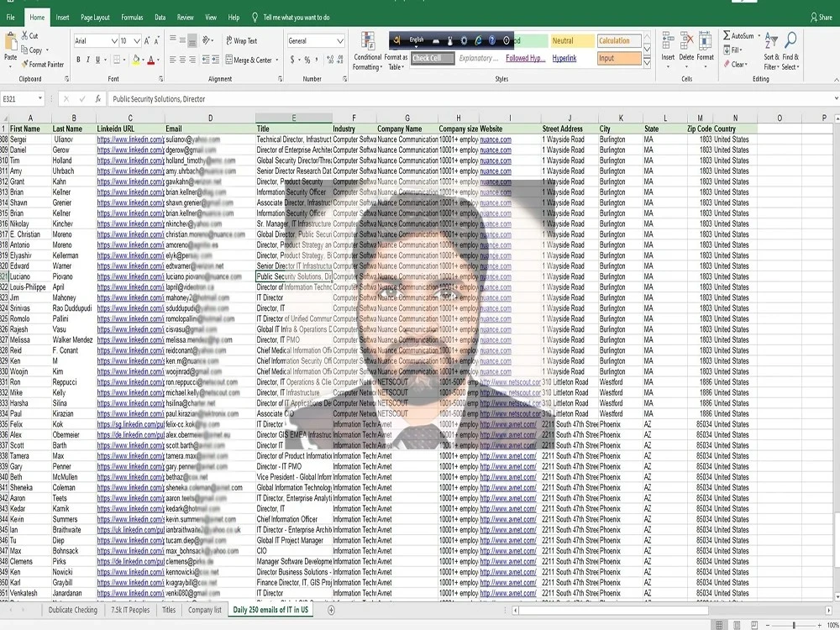Open Format as Table gallery
Viewport: 840px width, 630px height.
click(x=396, y=61)
